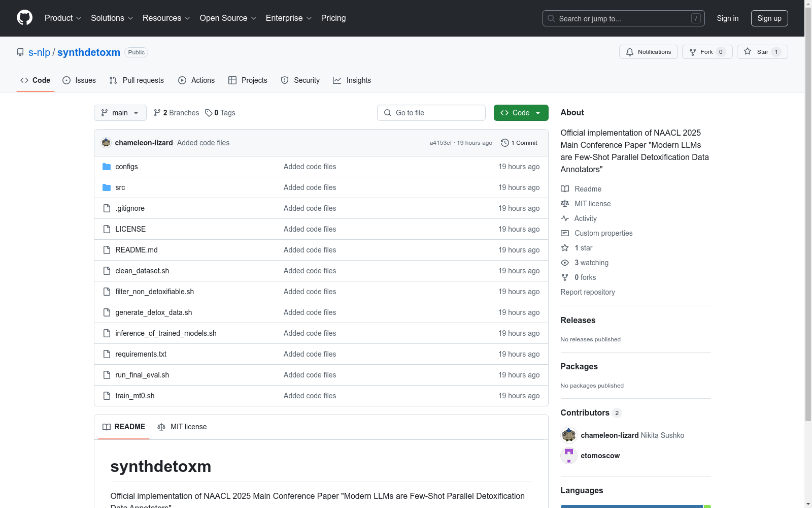Click the search magnifier icon in header

[x=551, y=18]
